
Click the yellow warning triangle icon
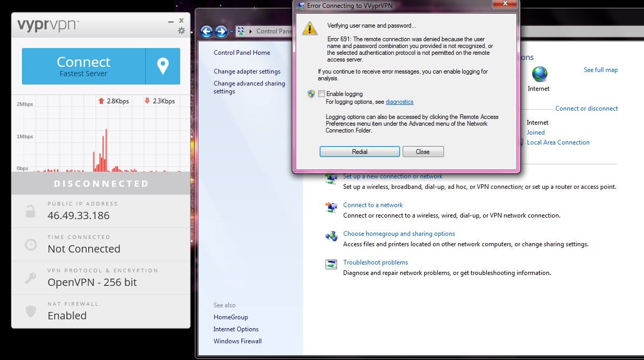[x=310, y=28]
